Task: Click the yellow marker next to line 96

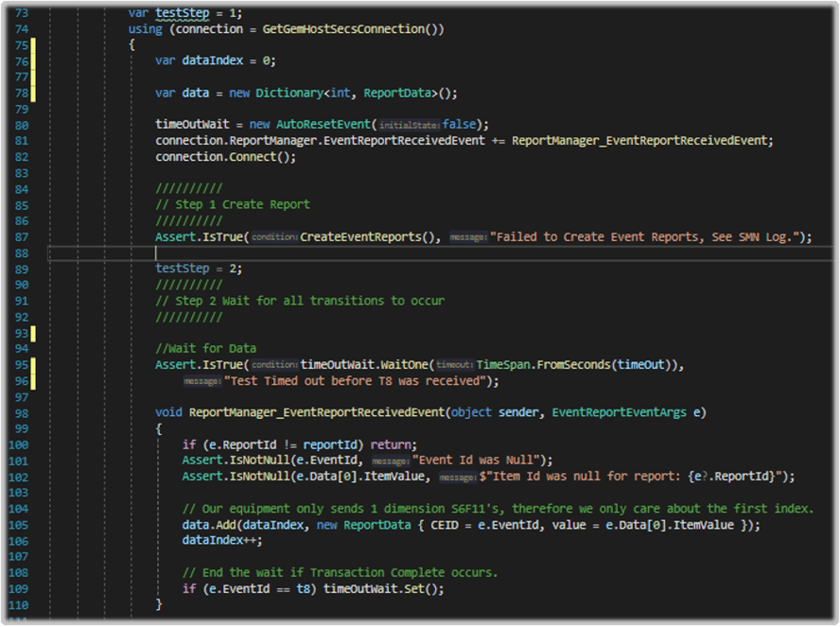Action: tap(31, 380)
